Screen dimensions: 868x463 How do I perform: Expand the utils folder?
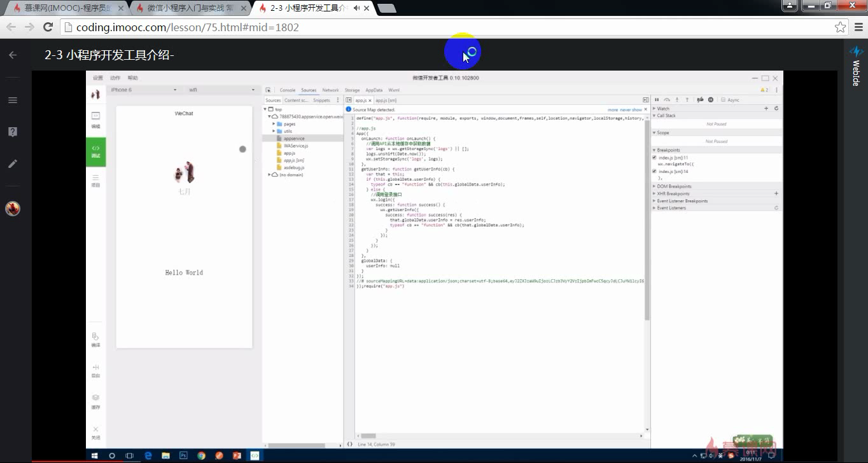coord(274,131)
